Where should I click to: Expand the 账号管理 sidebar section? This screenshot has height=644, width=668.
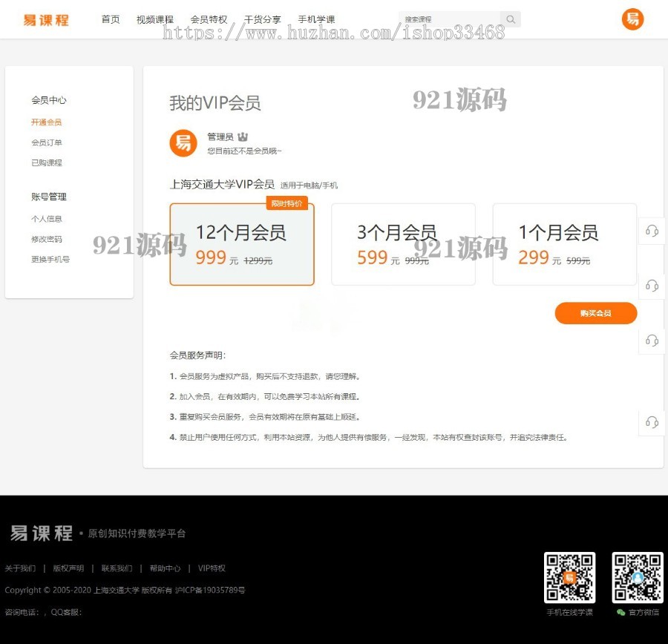pos(49,197)
